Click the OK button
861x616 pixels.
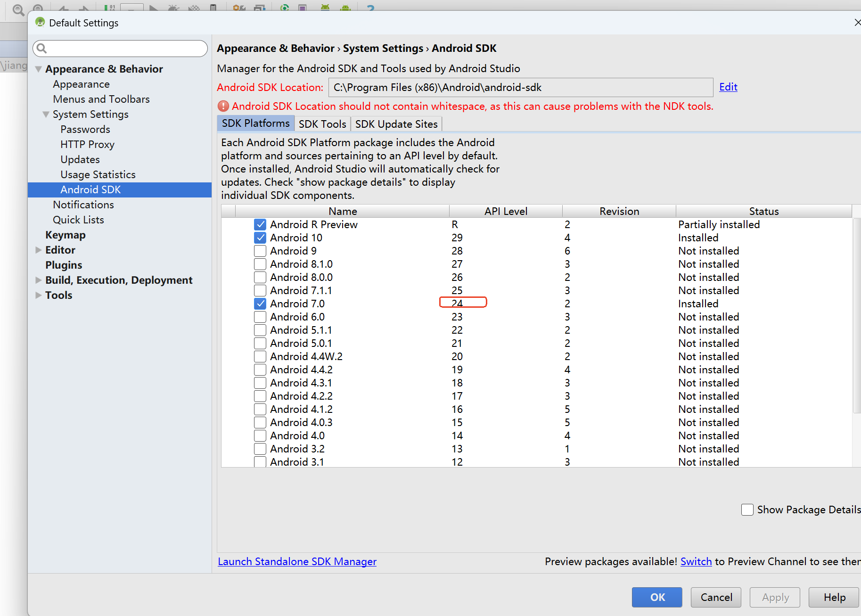pos(657,597)
